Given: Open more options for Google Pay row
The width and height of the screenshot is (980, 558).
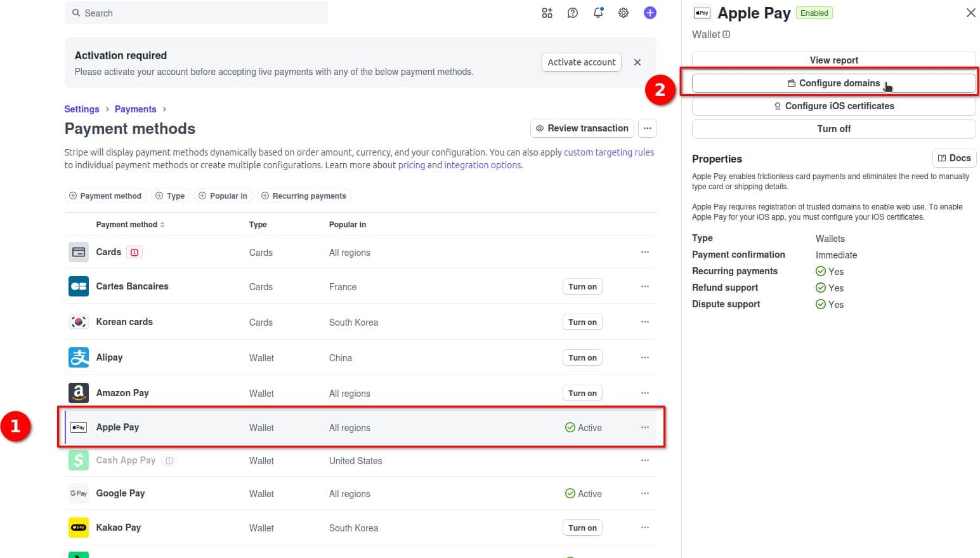Looking at the screenshot, I should pos(645,493).
